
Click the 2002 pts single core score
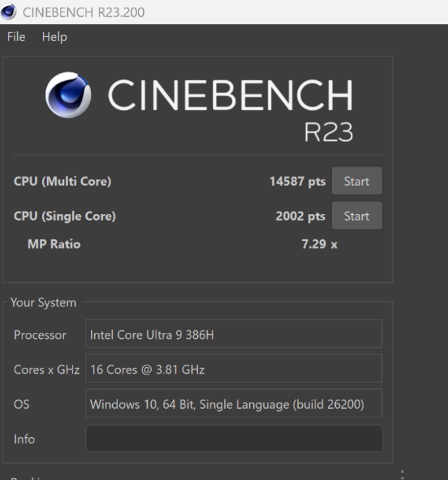click(x=301, y=216)
